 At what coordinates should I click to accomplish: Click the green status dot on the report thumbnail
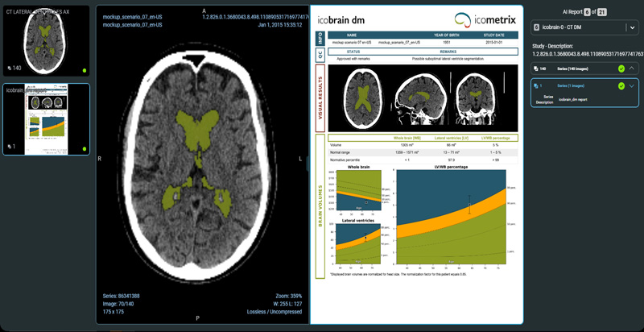point(85,149)
